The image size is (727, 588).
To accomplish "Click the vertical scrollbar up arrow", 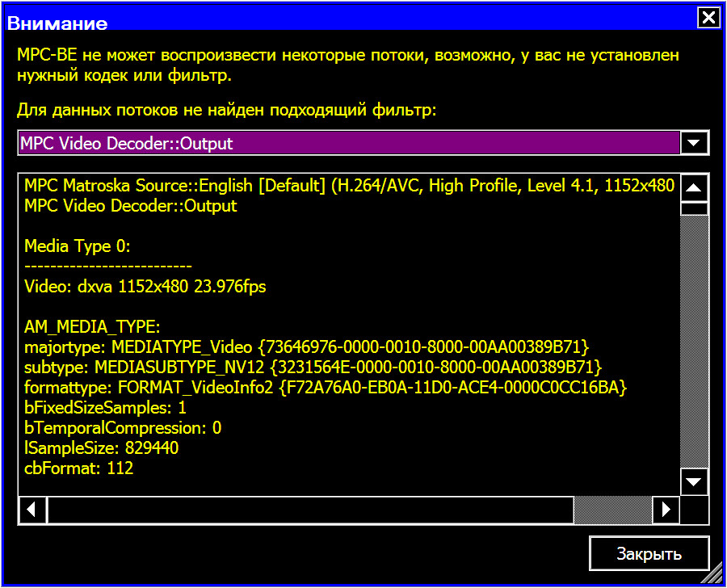I will pyautogui.click(x=694, y=188).
